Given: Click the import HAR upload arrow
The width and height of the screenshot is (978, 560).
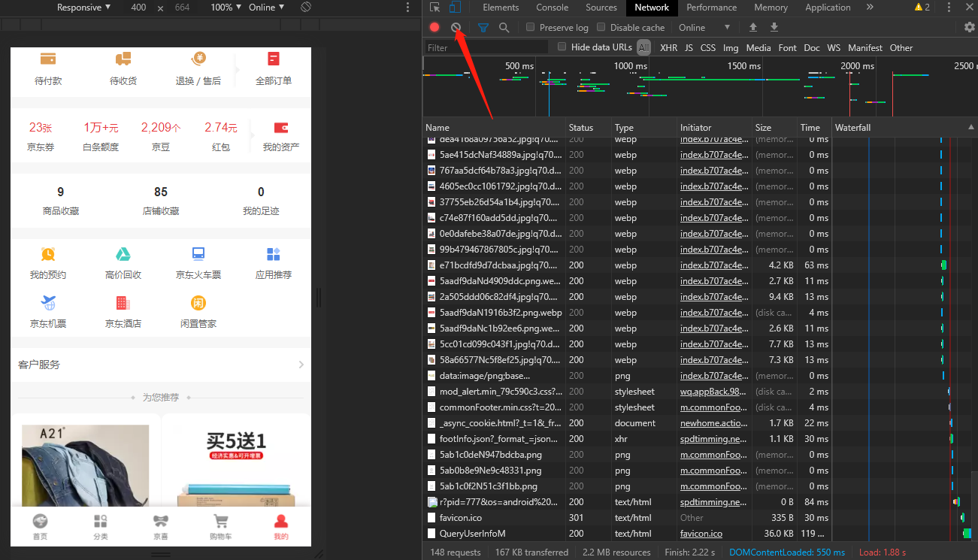Looking at the screenshot, I should click(x=753, y=28).
